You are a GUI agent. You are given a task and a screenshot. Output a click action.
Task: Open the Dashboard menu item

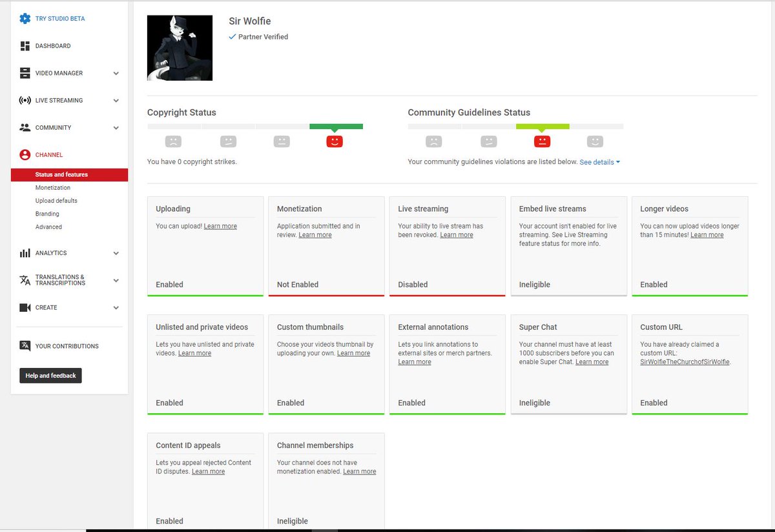(53, 46)
